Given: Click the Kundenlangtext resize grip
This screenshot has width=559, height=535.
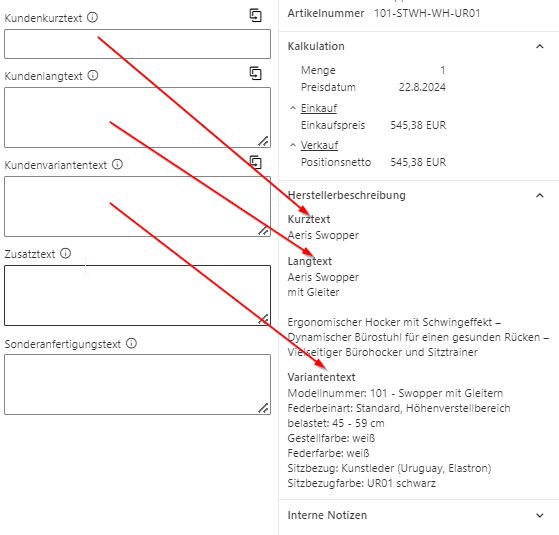Looking at the screenshot, I should pos(263,141).
